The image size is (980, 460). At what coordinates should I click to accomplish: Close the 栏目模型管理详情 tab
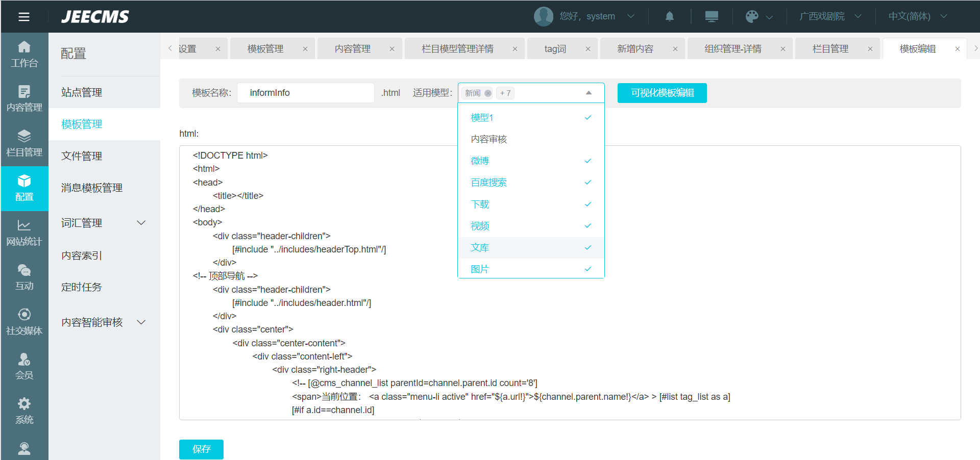[x=515, y=49]
